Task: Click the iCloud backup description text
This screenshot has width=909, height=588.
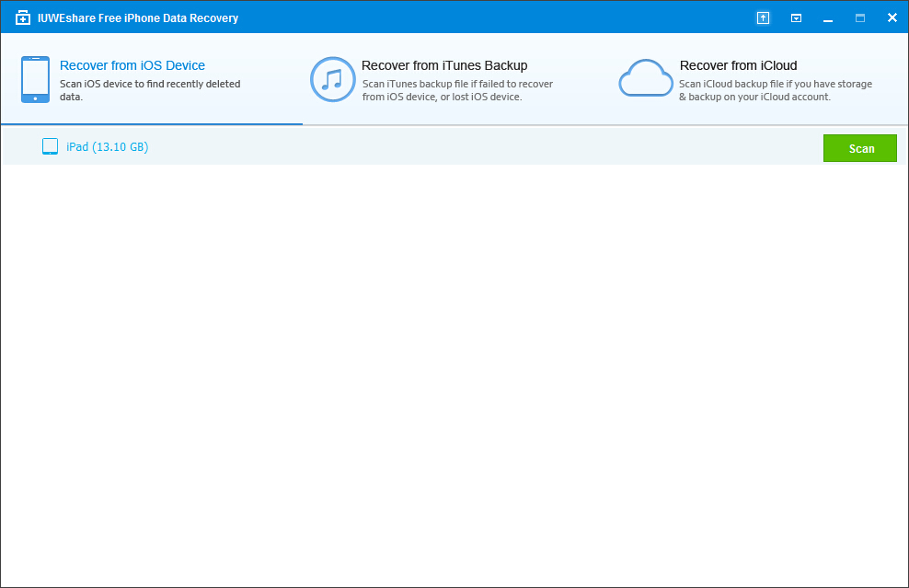Action: point(775,90)
